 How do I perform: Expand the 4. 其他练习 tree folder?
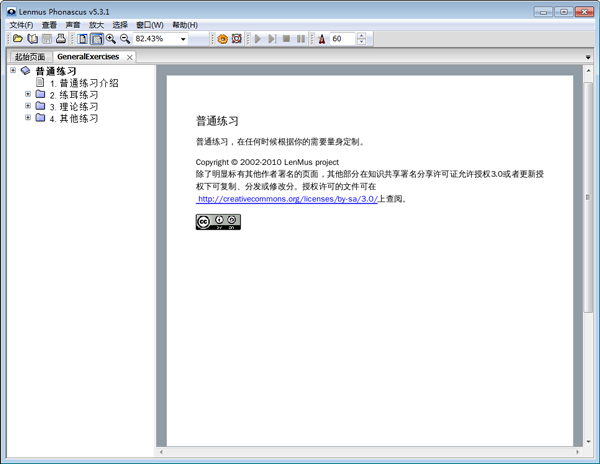[x=28, y=118]
